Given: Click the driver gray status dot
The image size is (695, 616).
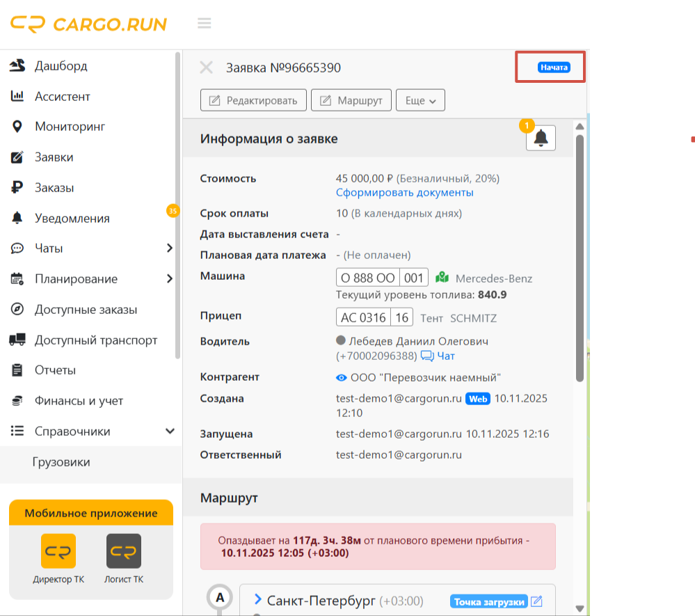Looking at the screenshot, I should click(341, 340).
